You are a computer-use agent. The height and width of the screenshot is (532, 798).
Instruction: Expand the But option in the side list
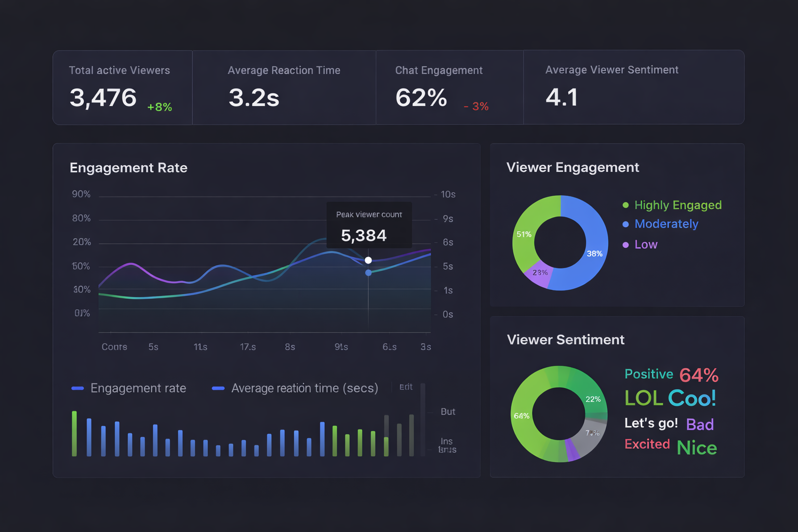pos(447,411)
